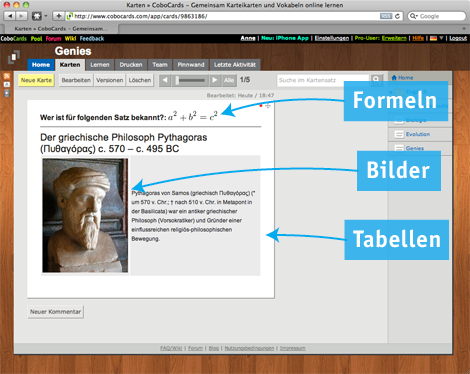Expand the language dropdown arrow
Viewport: 470px width, 374px height.
click(441, 38)
